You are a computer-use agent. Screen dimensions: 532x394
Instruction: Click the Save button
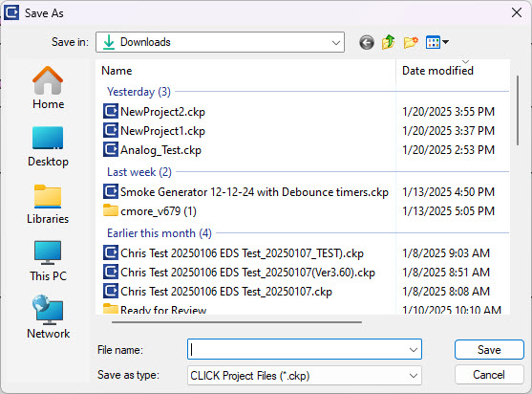[489, 349]
